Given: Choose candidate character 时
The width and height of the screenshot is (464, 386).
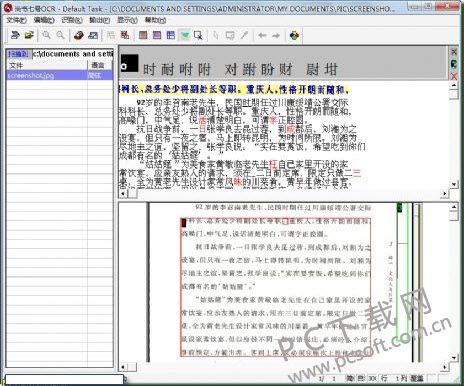Looking at the screenshot, I should point(150,70).
